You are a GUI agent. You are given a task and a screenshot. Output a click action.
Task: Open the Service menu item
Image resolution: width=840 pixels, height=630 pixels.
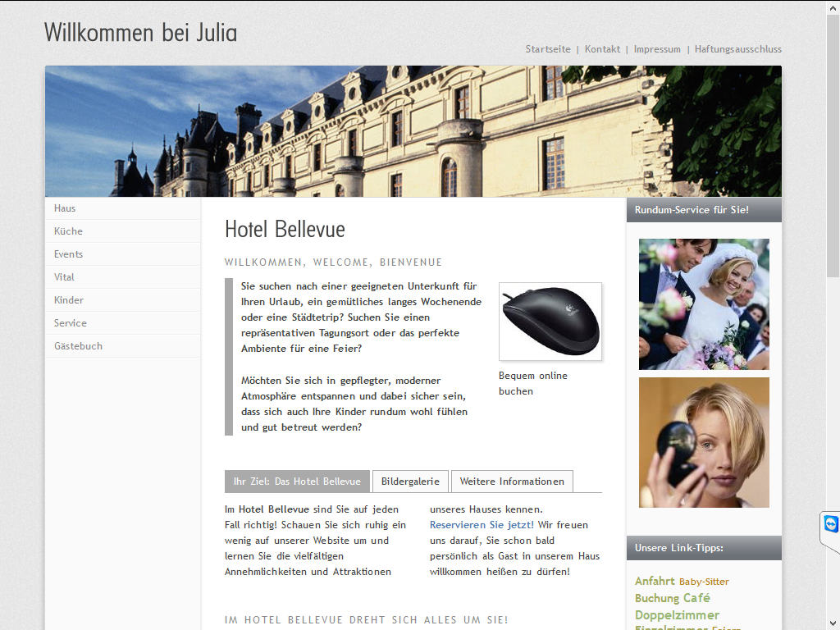(123, 323)
